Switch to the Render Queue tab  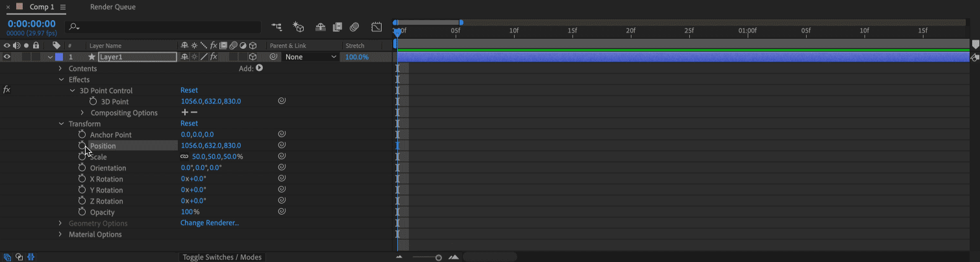tap(113, 7)
